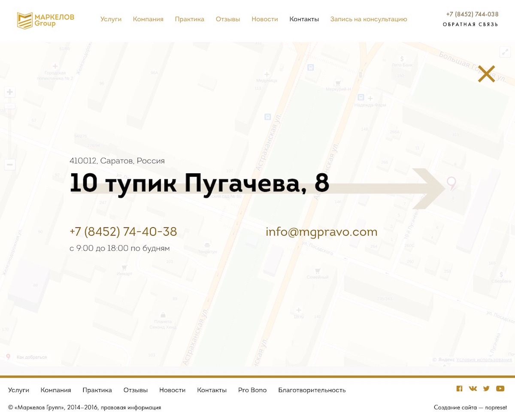Open Как добраться directions link
The image size is (515, 420).
point(31,357)
